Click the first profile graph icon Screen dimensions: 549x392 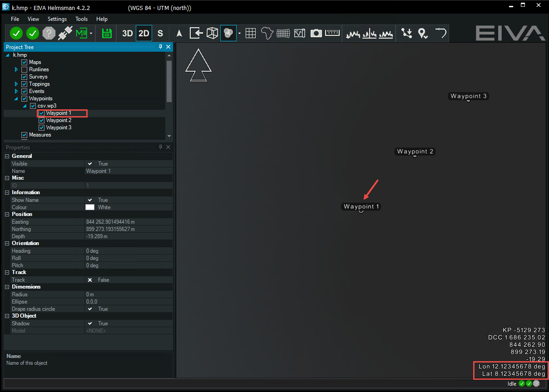click(354, 34)
